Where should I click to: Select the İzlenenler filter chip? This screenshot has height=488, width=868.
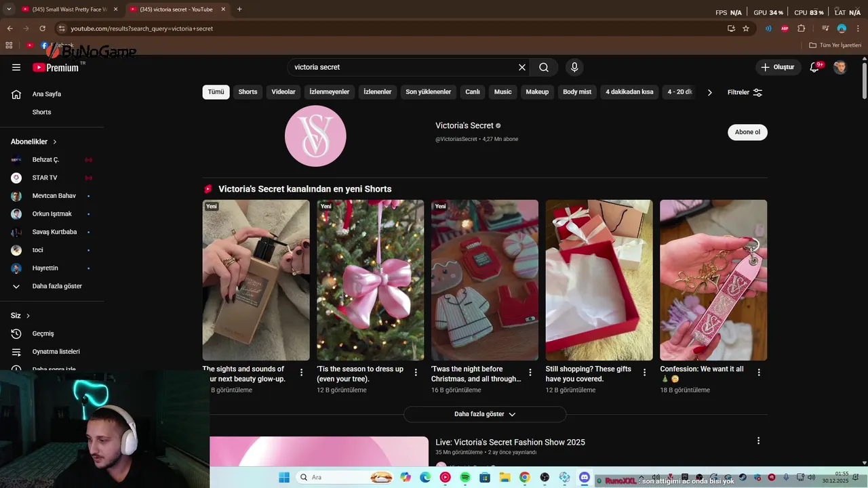[x=378, y=92]
